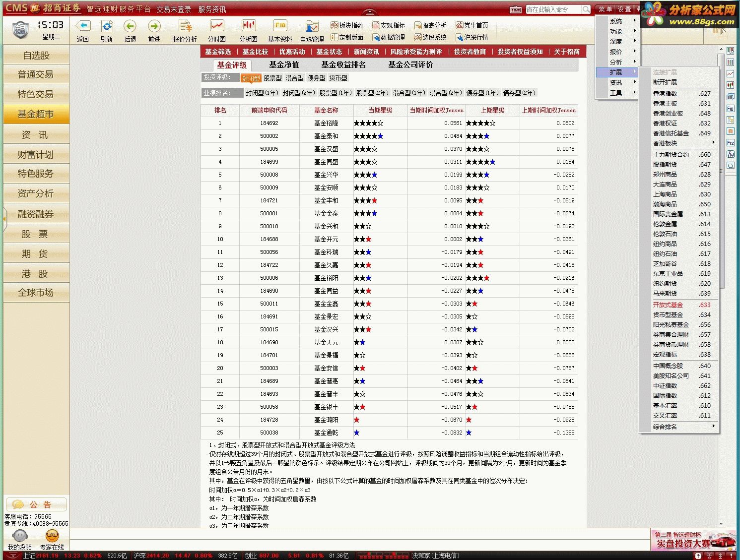
Task: Open 报价分析 quote analysis icon
Action: pos(185,26)
